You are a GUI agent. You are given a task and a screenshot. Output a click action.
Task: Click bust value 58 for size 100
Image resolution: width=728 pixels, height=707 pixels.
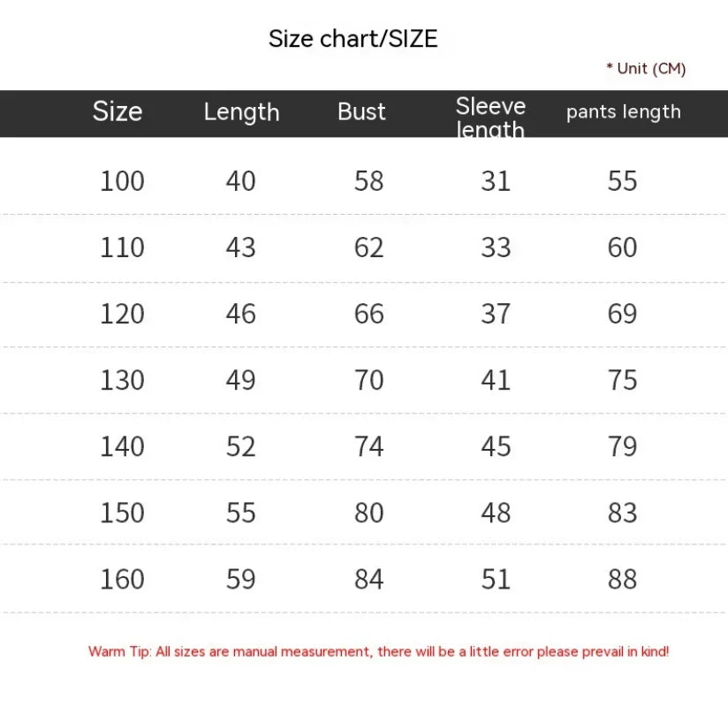(x=368, y=181)
